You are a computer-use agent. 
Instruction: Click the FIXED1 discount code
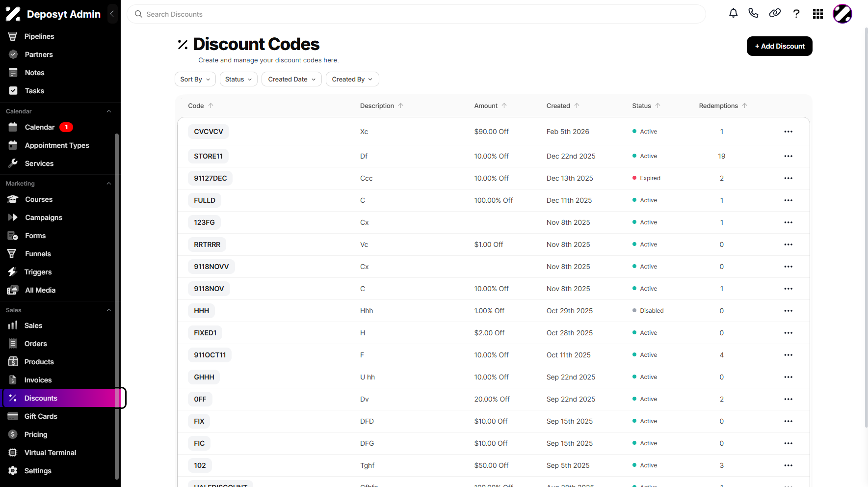coord(205,333)
